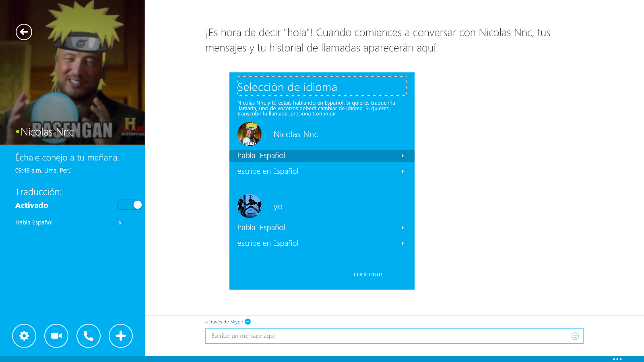644x362 pixels.
Task: Open Nicolas Nnc 'escribe en Español' selector
Action: click(322, 171)
